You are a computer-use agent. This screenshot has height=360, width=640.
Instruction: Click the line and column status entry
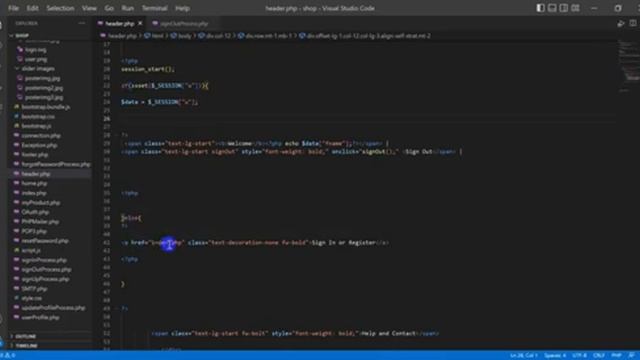click(524, 356)
